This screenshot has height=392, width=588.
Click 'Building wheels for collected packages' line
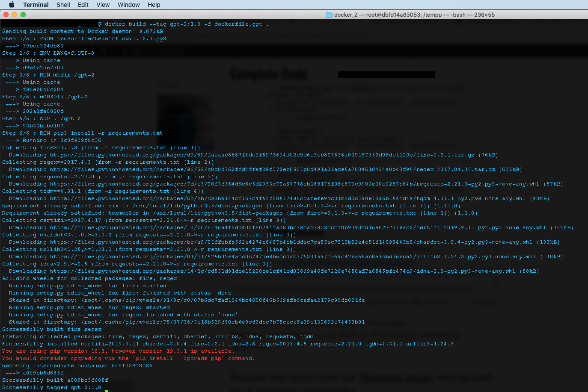tap(89, 278)
